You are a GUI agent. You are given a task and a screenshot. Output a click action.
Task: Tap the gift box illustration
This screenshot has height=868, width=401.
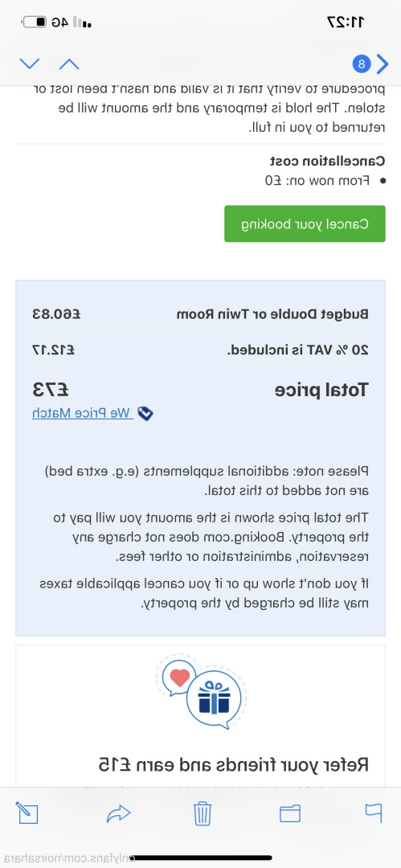pos(214,696)
